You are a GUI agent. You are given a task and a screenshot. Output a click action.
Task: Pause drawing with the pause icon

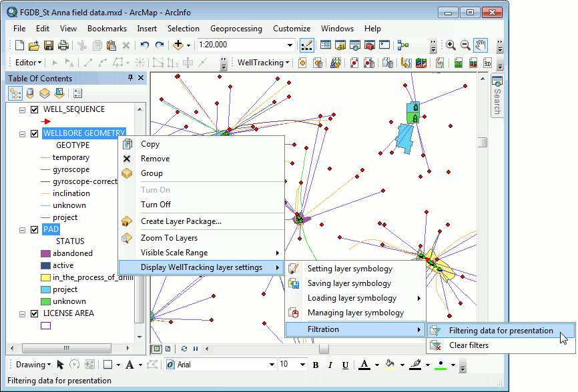(196, 349)
